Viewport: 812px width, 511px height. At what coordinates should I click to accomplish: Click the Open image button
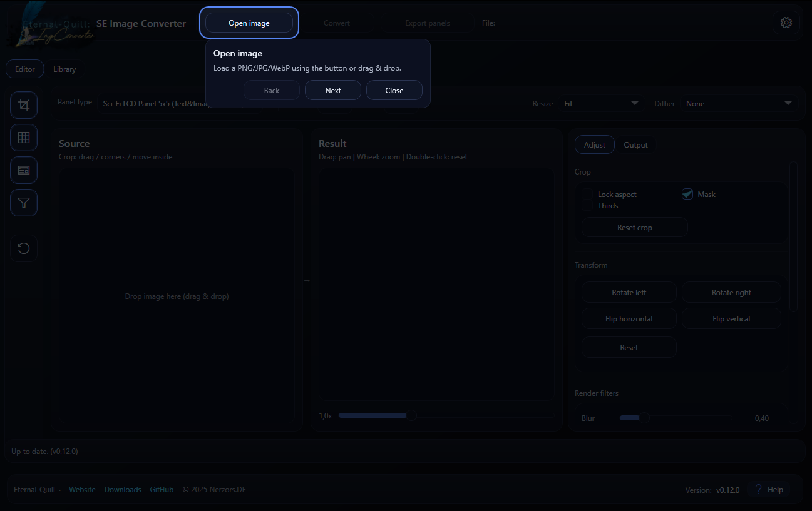pos(249,23)
